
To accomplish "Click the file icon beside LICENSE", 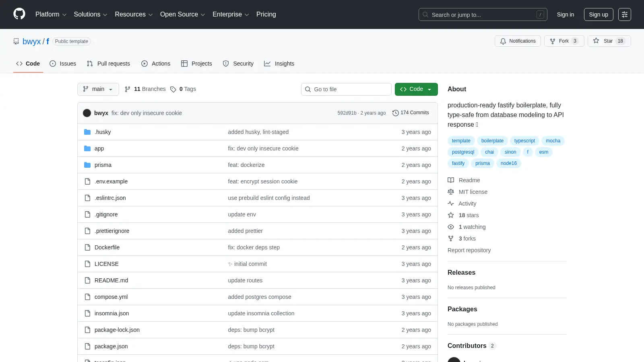I will point(87,264).
